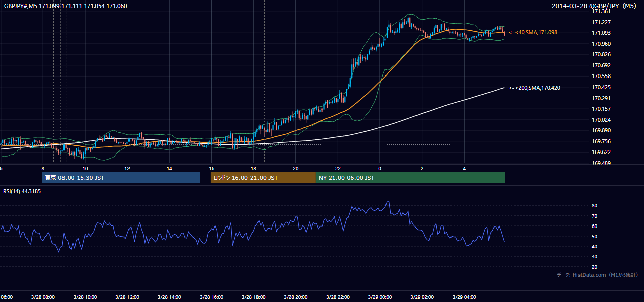The width and height of the screenshot is (644, 302).
Task: Click RSI scale value 20
Action: coord(595,267)
